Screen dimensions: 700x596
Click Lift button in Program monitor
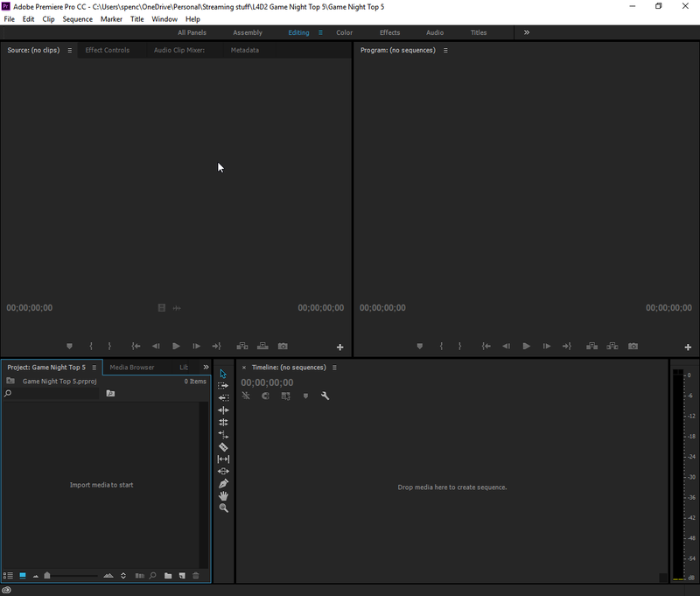(592, 346)
